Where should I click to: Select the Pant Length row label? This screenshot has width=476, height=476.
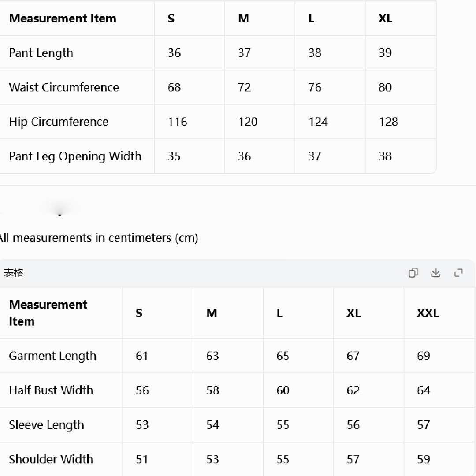tap(41, 53)
